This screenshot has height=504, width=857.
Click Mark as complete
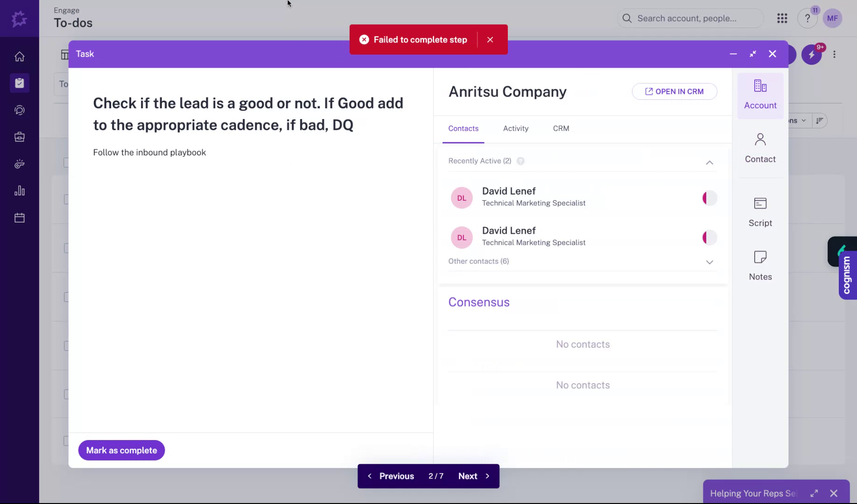[x=121, y=450]
